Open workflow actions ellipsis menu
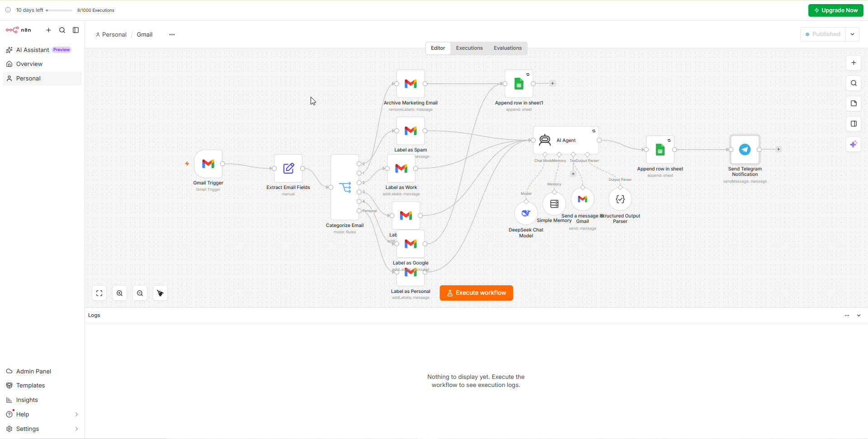Viewport: 868px width, 439px height. 172,35
